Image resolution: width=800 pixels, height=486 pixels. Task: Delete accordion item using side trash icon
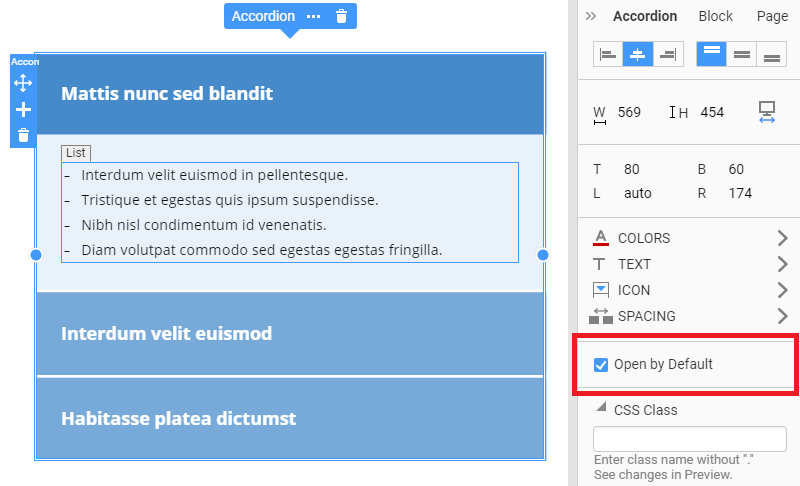tap(23, 135)
